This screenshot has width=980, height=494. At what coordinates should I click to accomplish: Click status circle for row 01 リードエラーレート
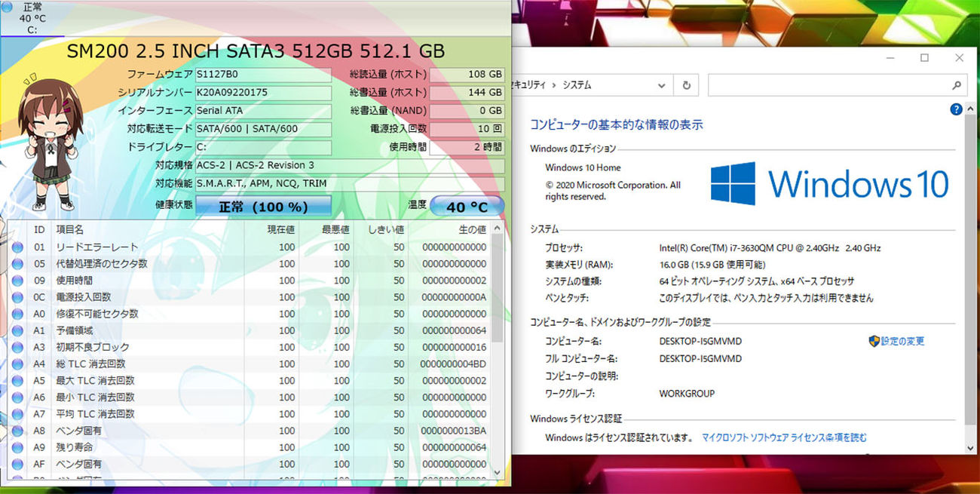pos(17,247)
